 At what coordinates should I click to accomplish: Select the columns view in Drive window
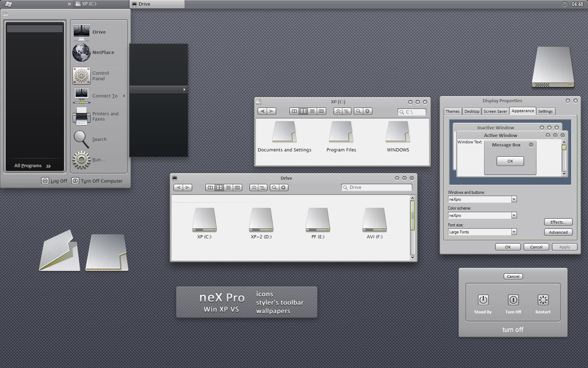[237, 188]
